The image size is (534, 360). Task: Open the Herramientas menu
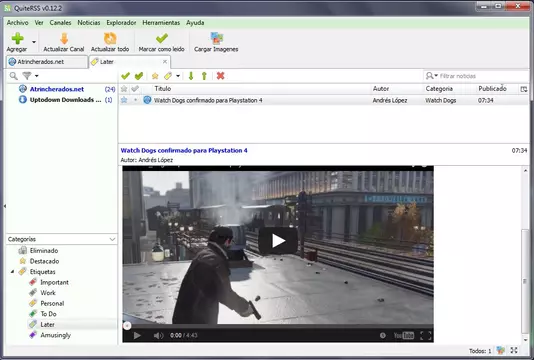(x=161, y=23)
